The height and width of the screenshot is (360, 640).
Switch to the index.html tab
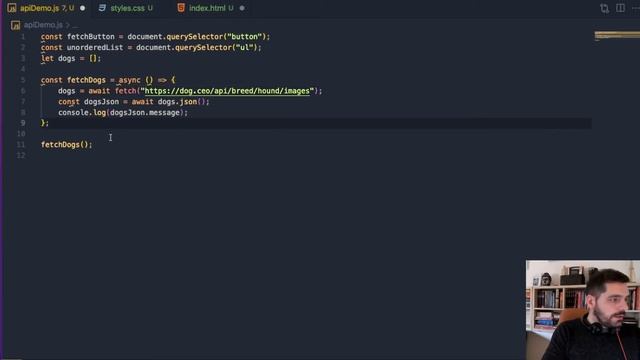[211, 8]
